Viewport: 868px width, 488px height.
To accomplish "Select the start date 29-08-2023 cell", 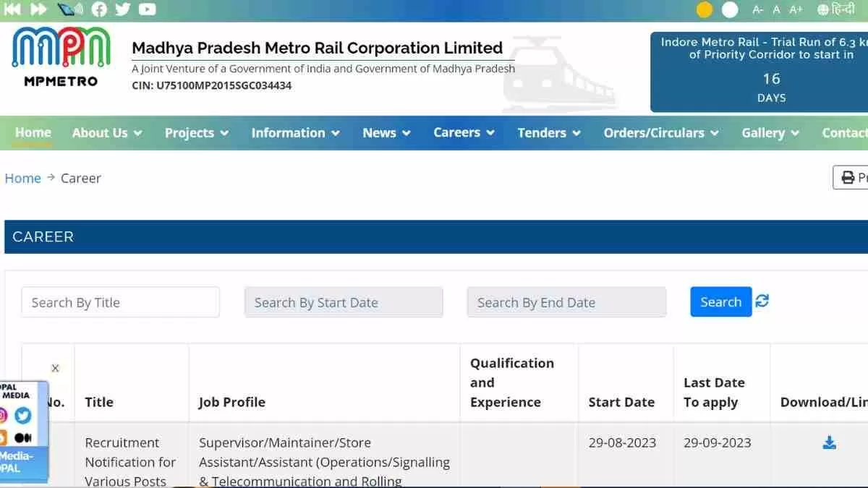I will [x=622, y=442].
